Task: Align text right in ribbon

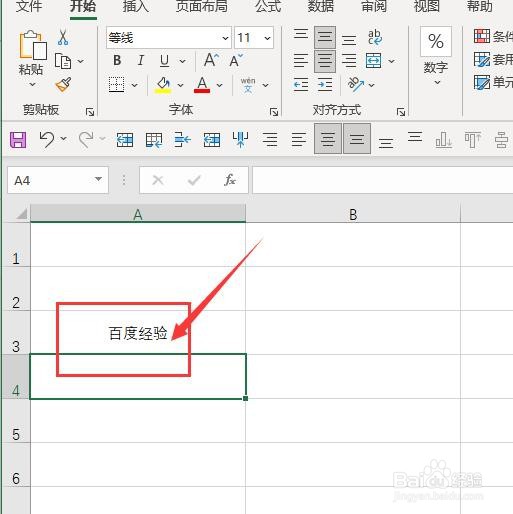Action: click(349, 61)
